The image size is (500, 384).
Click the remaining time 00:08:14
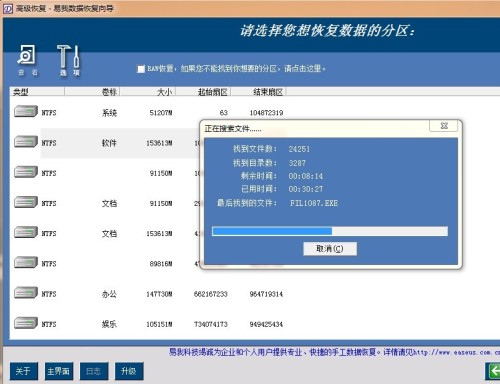pyautogui.click(x=306, y=176)
